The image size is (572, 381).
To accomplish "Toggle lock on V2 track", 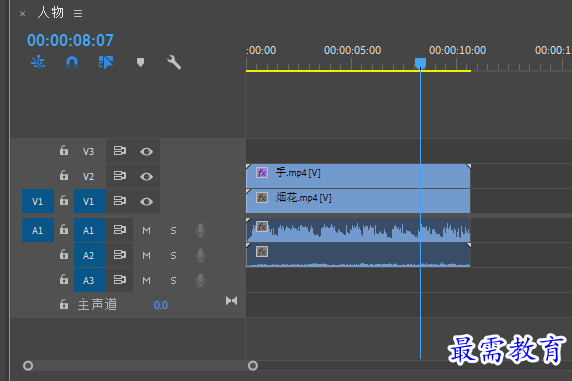I will click(x=64, y=176).
